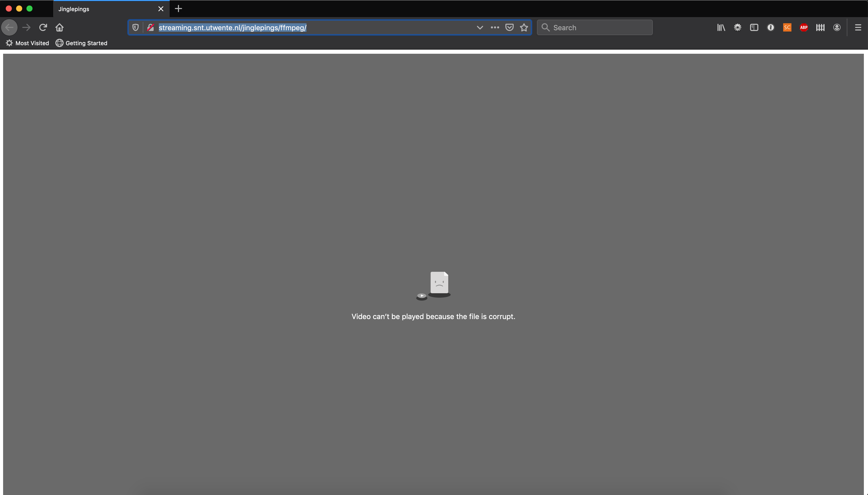
Task: Click into the Search box
Action: click(x=599, y=28)
